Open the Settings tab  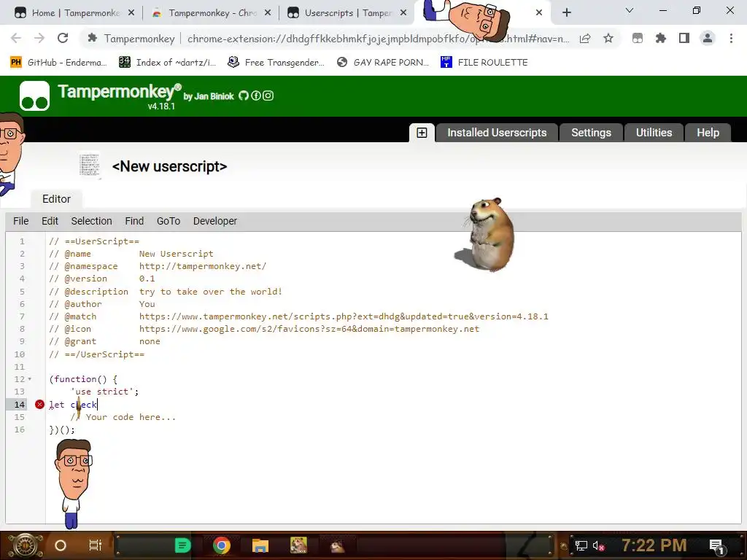[591, 133]
